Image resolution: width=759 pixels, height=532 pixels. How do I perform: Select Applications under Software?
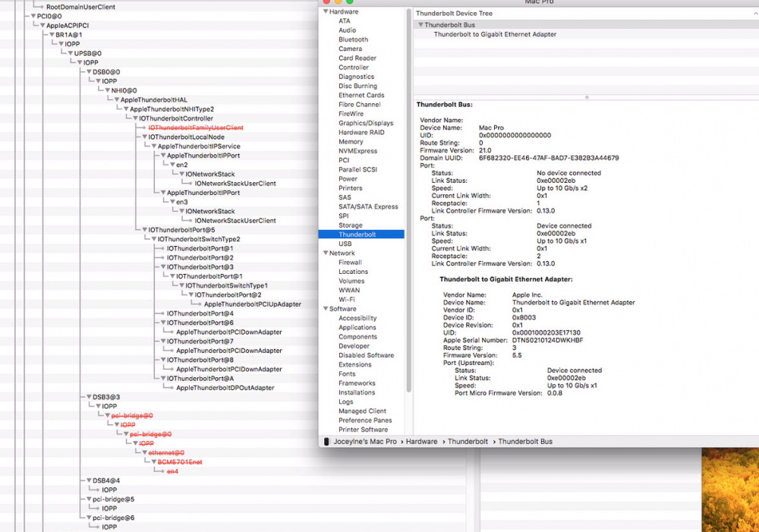coord(357,328)
